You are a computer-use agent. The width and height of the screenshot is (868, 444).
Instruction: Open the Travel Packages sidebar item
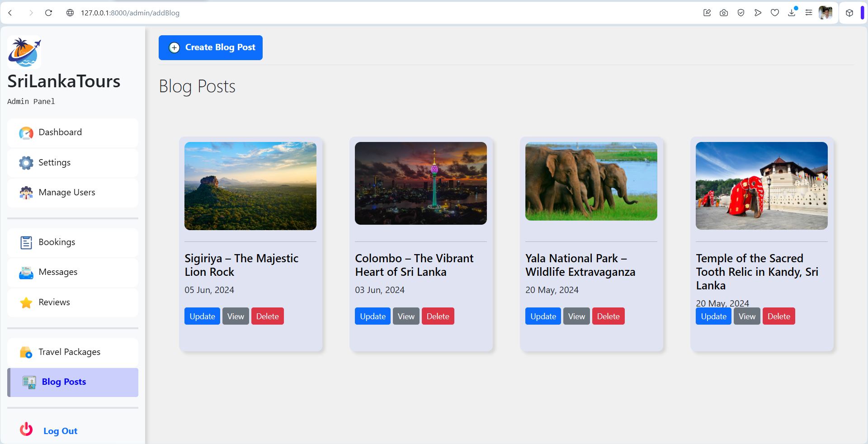pyautogui.click(x=73, y=352)
